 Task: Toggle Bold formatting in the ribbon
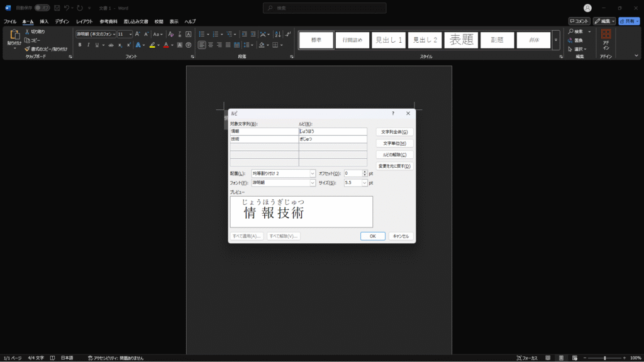(80, 45)
